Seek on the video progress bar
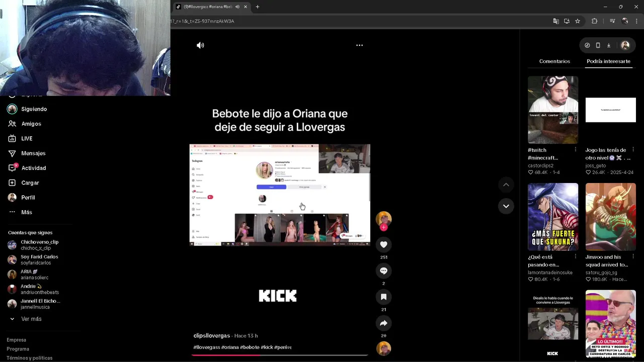Image resolution: width=644 pixels, height=362 pixels. [280, 355]
